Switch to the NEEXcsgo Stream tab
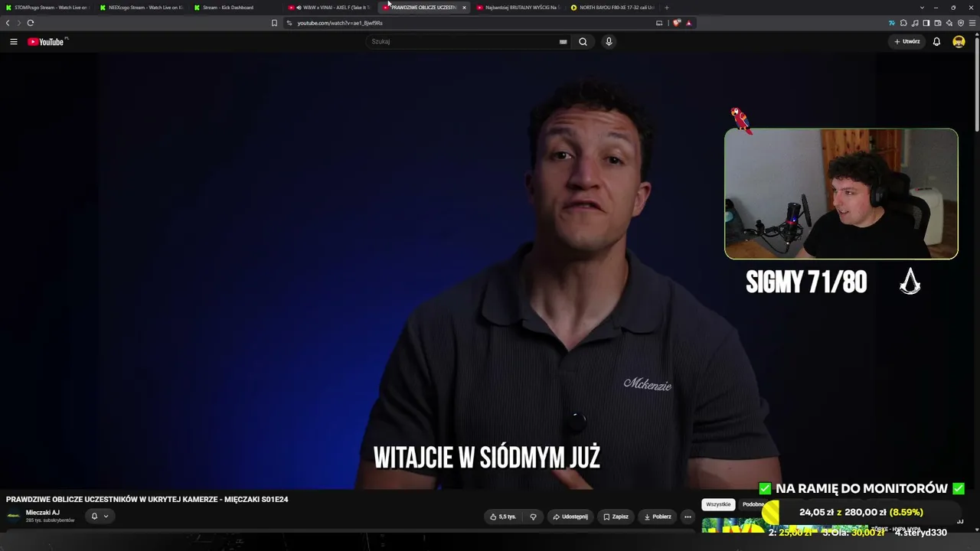This screenshot has height=551, width=980. [x=142, y=8]
